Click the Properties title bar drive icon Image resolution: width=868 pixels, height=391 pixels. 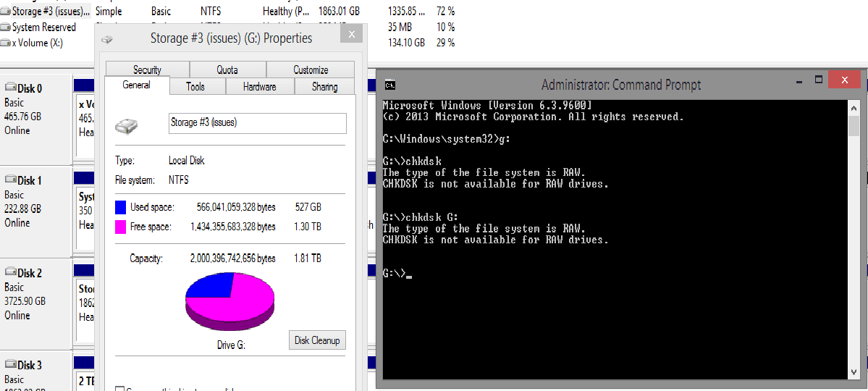point(107,39)
